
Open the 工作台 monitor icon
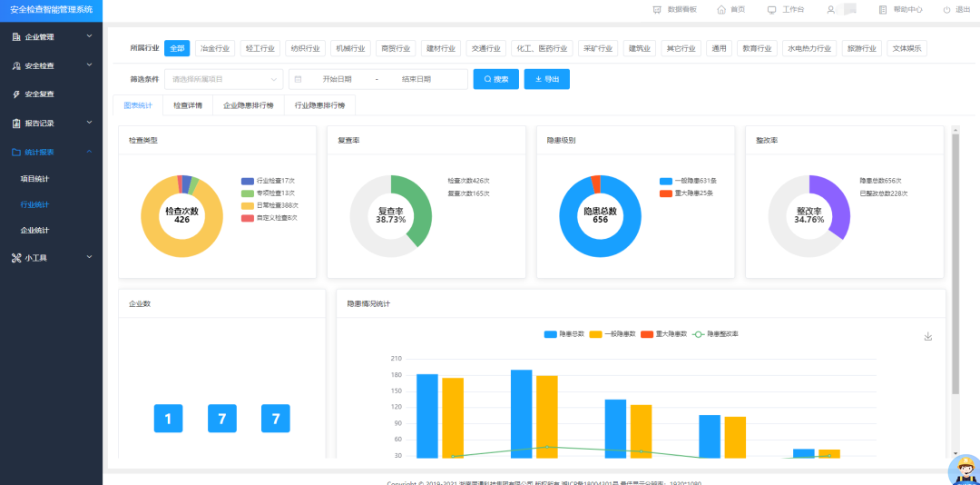(771, 9)
